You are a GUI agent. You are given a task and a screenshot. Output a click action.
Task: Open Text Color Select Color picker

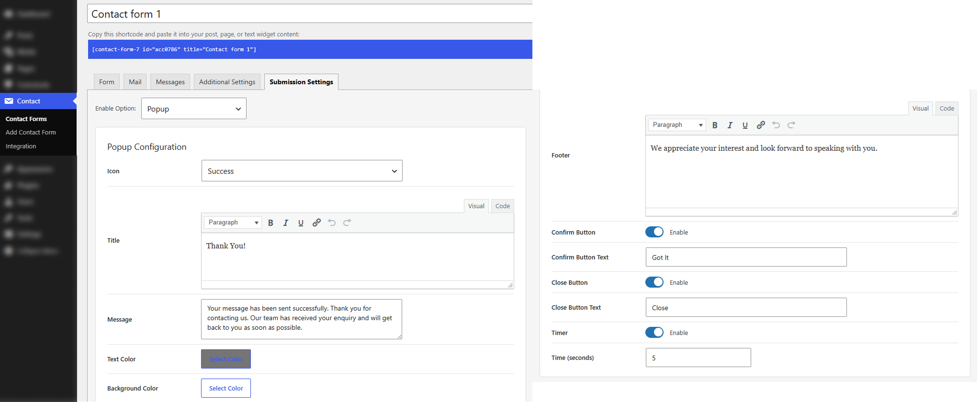(x=226, y=359)
